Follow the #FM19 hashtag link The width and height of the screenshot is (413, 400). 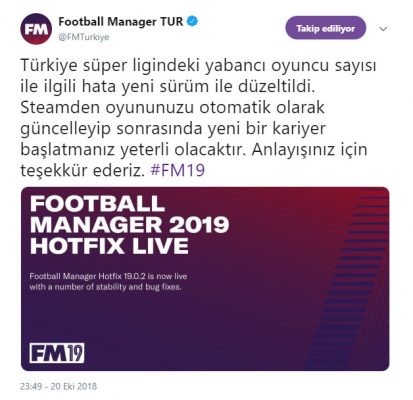click(177, 170)
